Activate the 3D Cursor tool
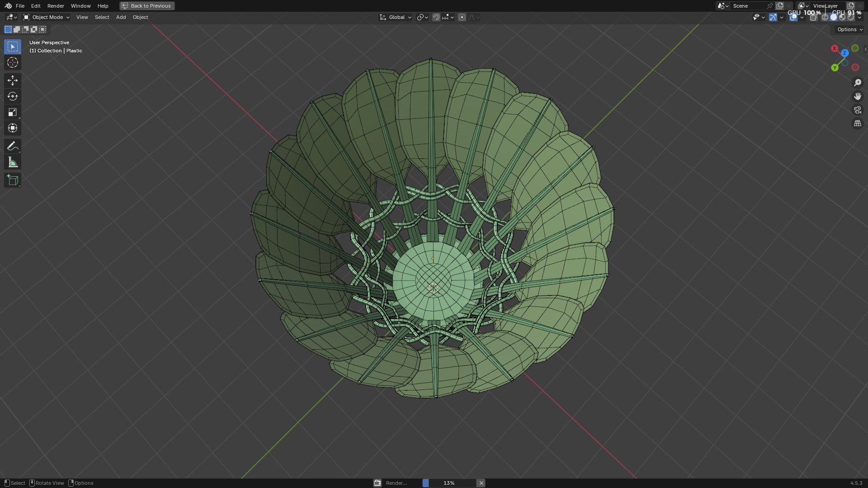Screen dimensions: 868x488 13,62
